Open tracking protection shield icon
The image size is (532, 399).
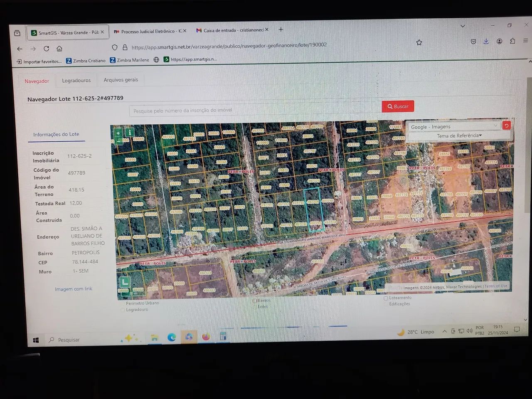point(115,48)
